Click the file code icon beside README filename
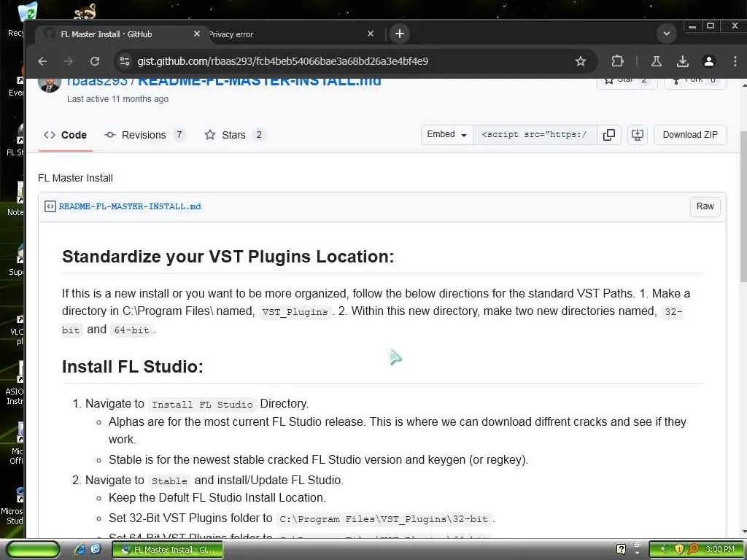The width and height of the screenshot is (747, 560). coord(50,206)
